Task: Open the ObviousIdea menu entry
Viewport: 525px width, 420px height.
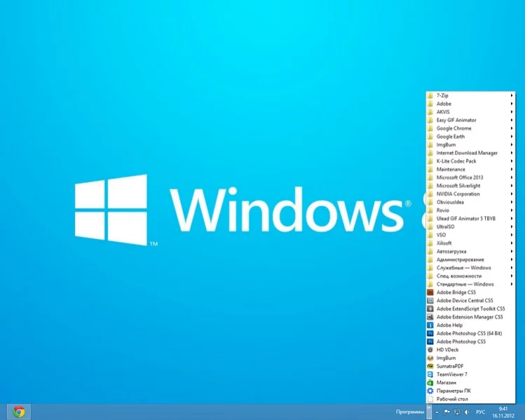Action: point(470,203)
